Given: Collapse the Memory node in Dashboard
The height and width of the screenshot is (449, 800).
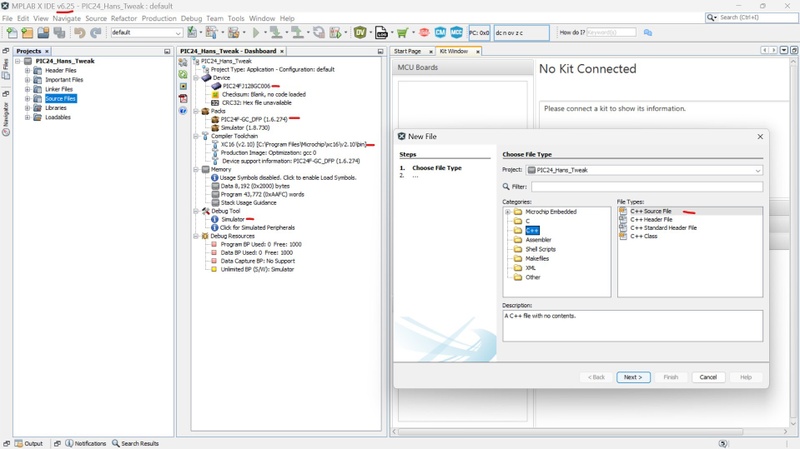Looking at the screenshot, I should click(196, 169).
